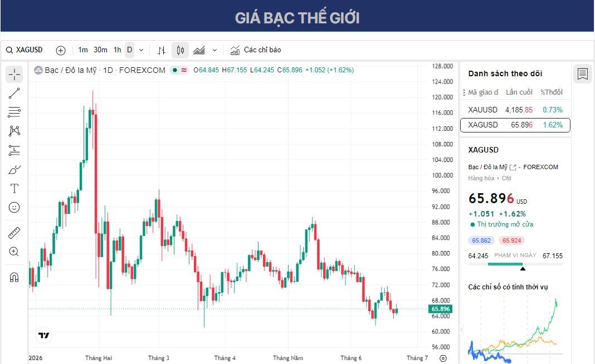Select XAUUSD row in watchlist
Image resolution: width=595 pixels, height=364 pixels.
click(x=515, y=110)
